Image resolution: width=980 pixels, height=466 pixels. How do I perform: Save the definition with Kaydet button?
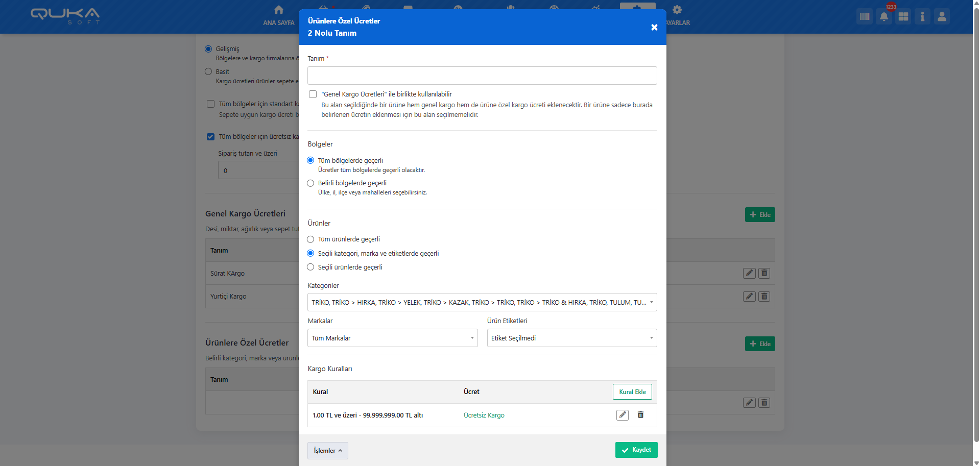[x=636, y=450]
